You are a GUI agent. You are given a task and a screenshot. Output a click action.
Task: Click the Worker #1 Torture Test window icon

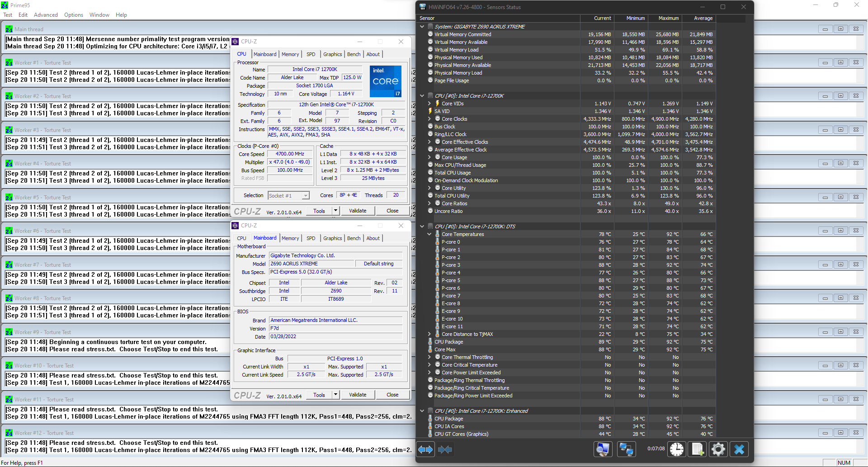(9, 62)
